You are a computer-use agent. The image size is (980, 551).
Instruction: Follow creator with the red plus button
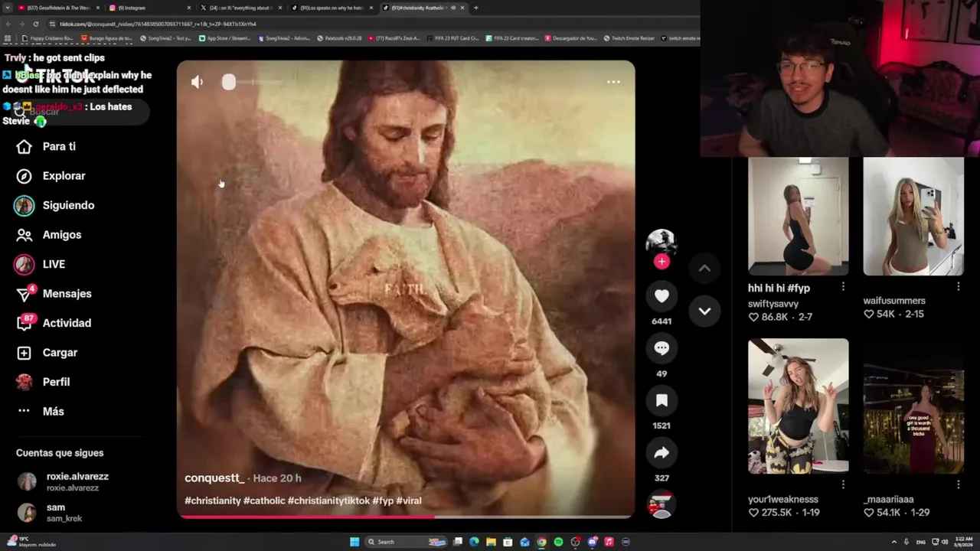click(x=661, y=262)
